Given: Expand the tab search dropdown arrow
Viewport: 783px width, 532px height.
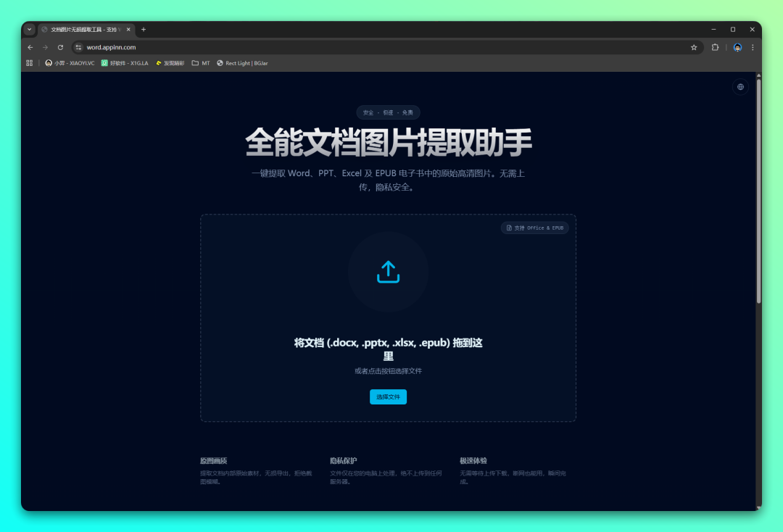Looking at the screenshot, I should coord(29,30).
